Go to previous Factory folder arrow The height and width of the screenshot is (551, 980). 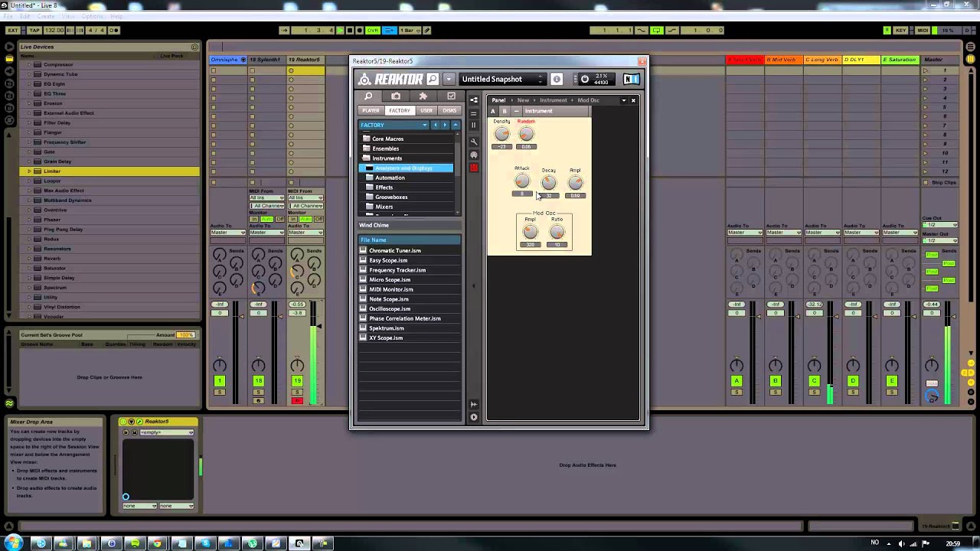[436, 125]
